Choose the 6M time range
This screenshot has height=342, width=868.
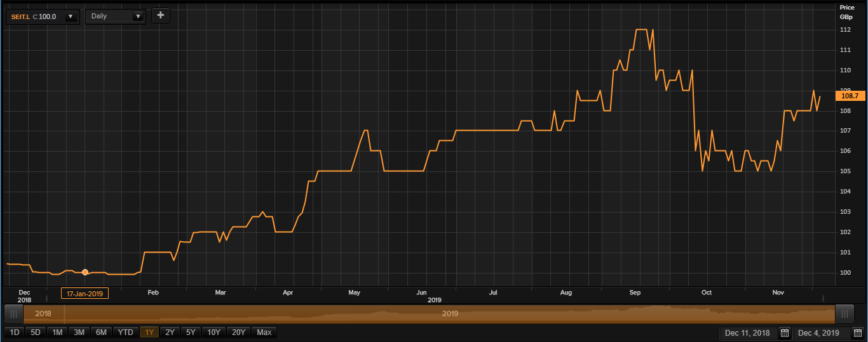click(x=101, y=332)
